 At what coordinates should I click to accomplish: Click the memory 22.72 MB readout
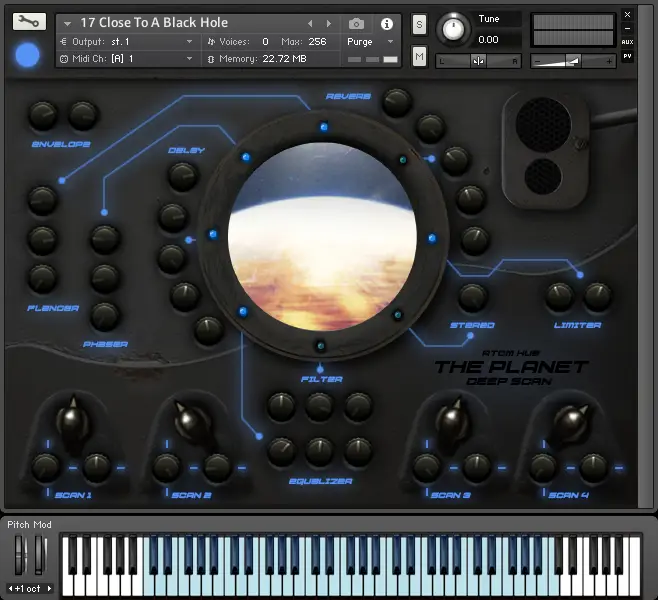[285, 59]
